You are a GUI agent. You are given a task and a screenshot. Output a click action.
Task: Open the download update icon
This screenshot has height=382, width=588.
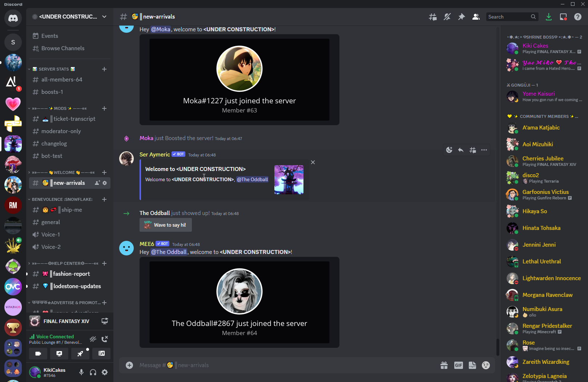click(x=549, y=17)
